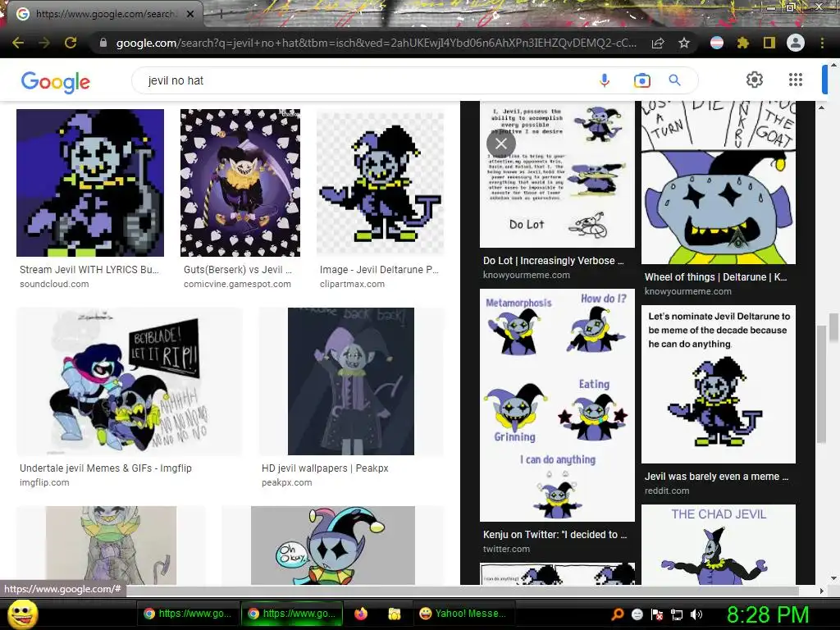The image size is (840, 630).
Task: Go to Google home via logo
Action: pyautogui.click(x=56, y=81)
